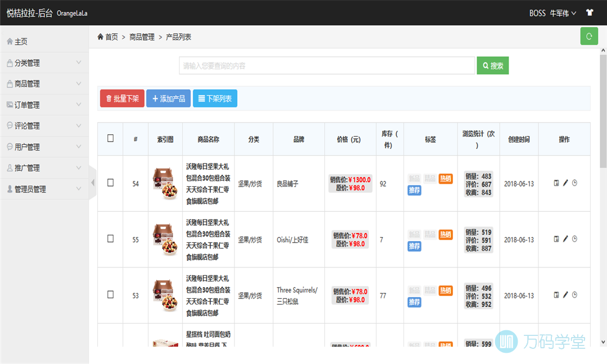The width and height of the screenshot is (607, 364).
Task: Click the home icon in breadcrumb
Action: coord(100,37)
